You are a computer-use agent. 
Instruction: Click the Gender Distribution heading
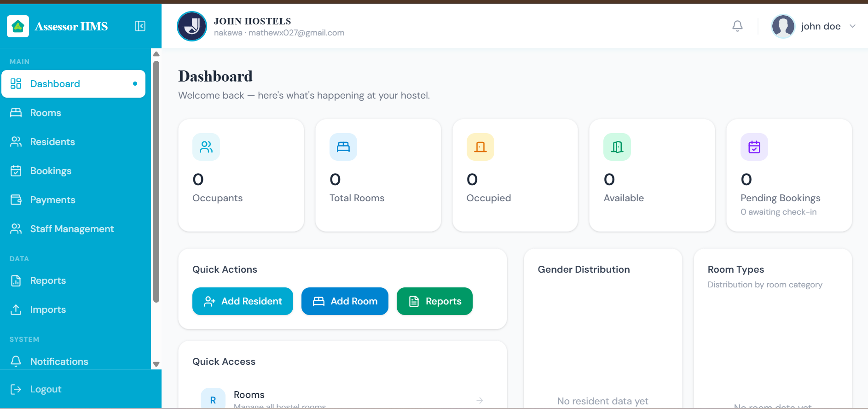pos(584,269)
